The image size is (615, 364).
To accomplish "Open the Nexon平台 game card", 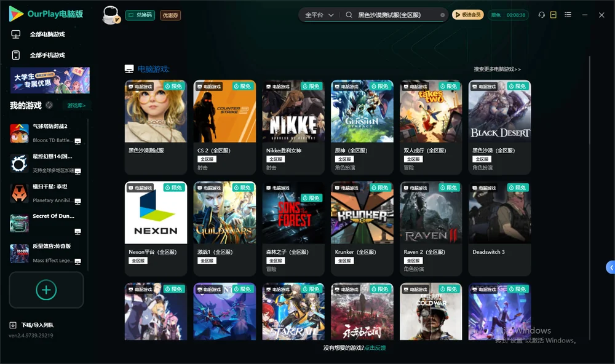I will tap(156, 228).
